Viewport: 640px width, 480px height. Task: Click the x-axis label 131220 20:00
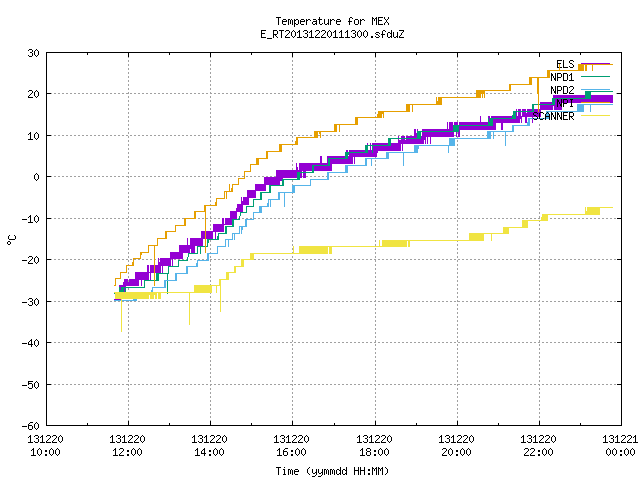click(x=456, y=446)
